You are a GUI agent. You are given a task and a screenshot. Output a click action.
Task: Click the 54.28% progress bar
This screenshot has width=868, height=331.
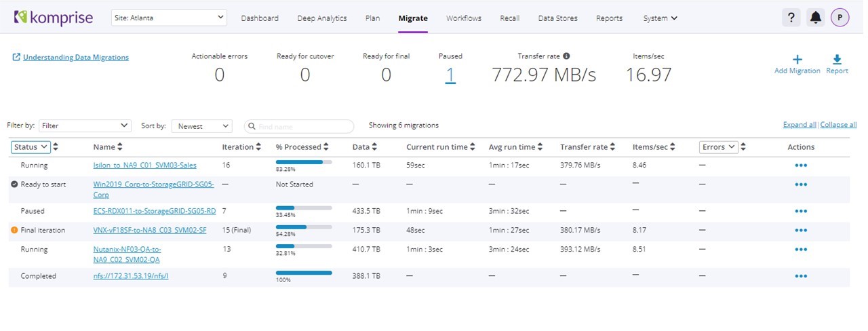pos(304,227)
